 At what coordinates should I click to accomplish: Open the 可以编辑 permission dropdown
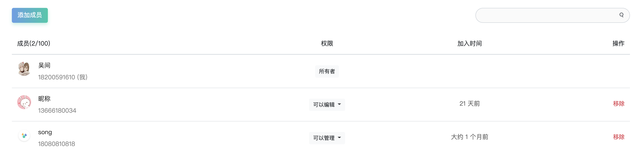pyautogui.click(x=324, y=105)
